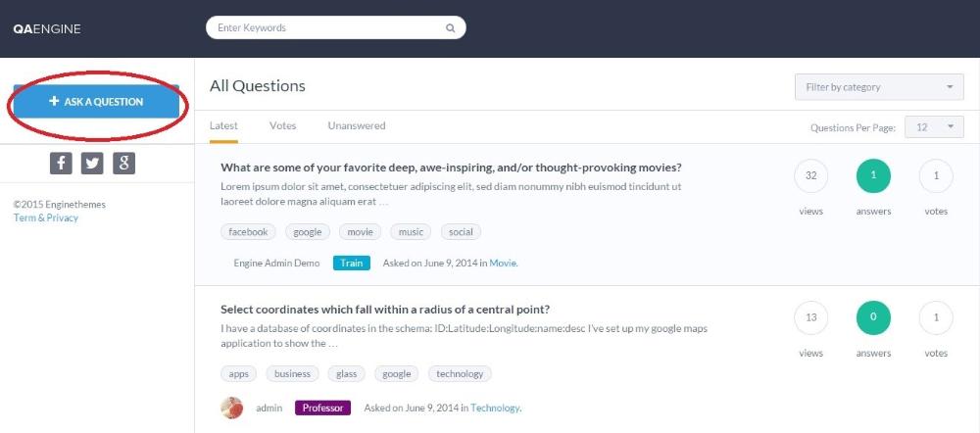980x433 pixels.
Task: Click the admin user avatar
Action: click(232, 408)
